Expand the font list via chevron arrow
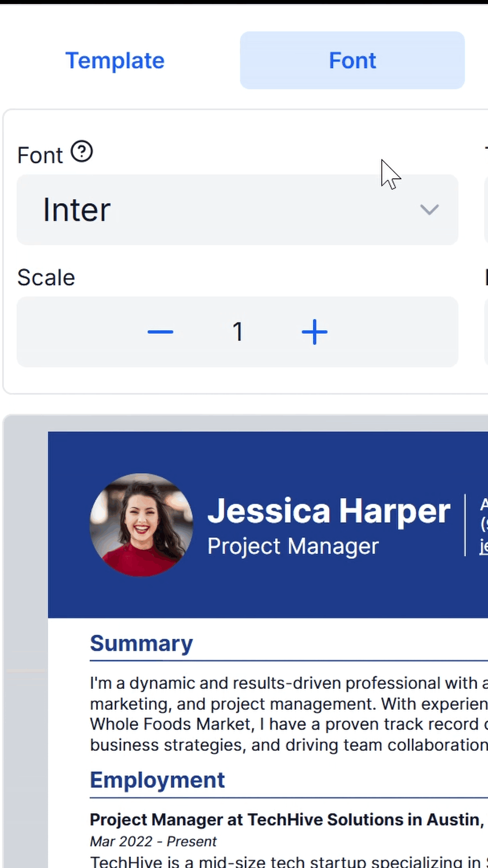 [429, 210]
